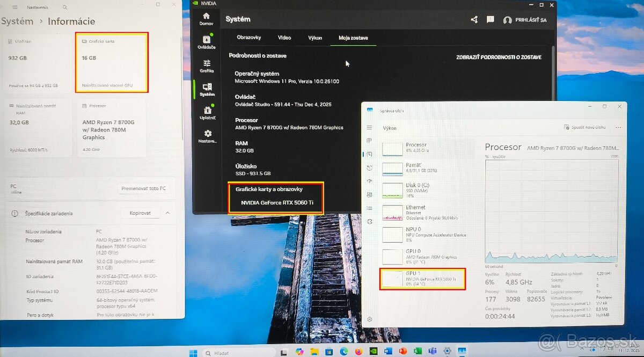Open Task Manager three-dots more options
The image size is (644, 357).
point(618,127)
